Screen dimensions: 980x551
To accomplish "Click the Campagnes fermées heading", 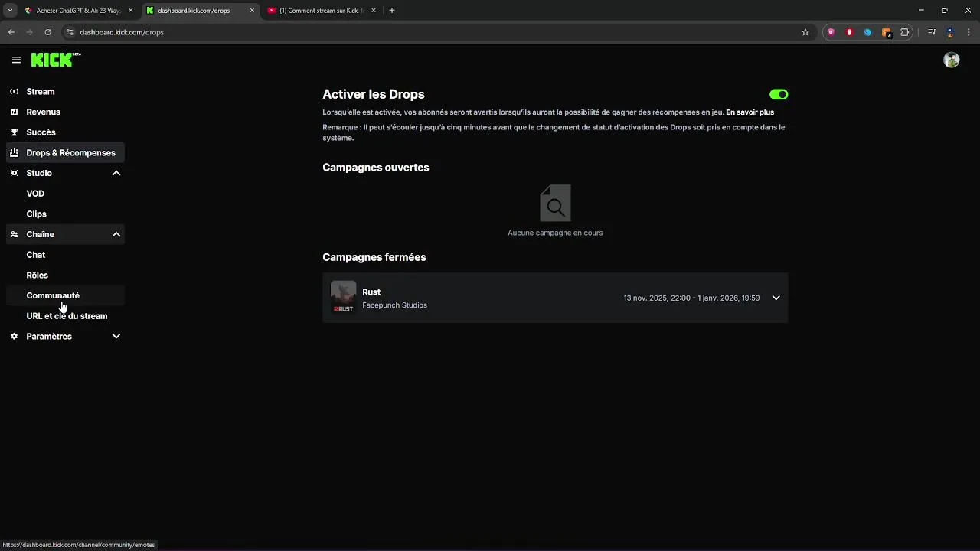I will (374, 257).
